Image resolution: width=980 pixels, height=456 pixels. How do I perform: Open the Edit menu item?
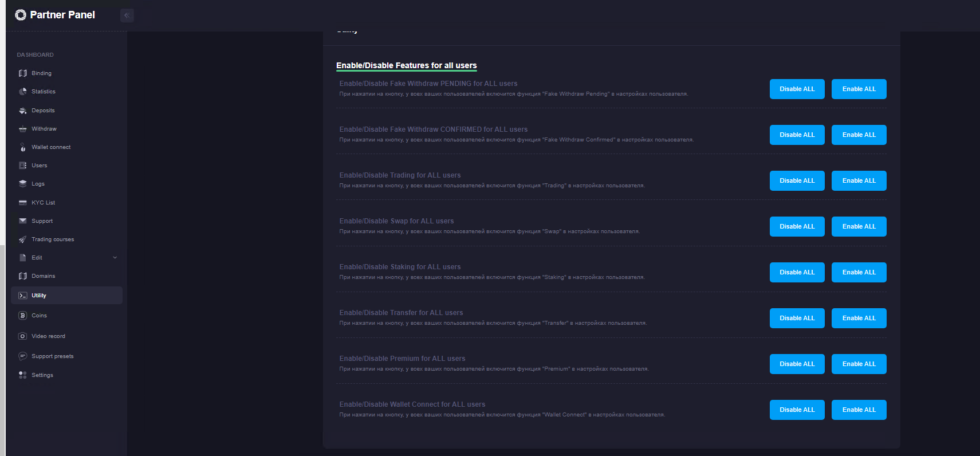click(37, 258)
